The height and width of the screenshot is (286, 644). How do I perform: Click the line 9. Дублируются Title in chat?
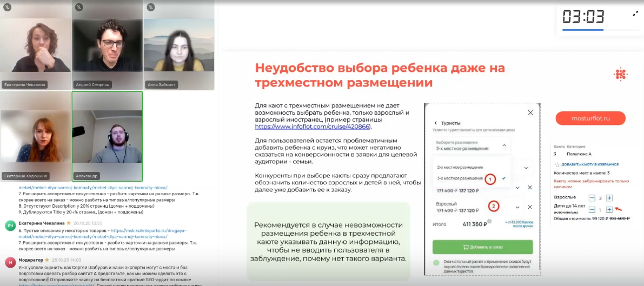81,212
